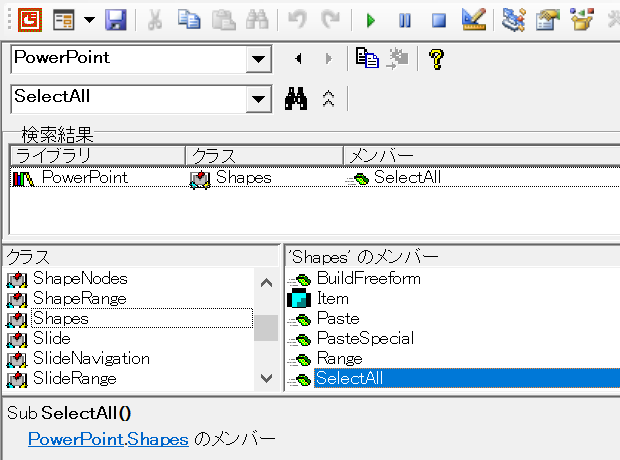Image resolution: width=620 pixels, height=460 pixels.
Task: Follow the PowerPoint link in details pane
Action: tap(76, 439)
